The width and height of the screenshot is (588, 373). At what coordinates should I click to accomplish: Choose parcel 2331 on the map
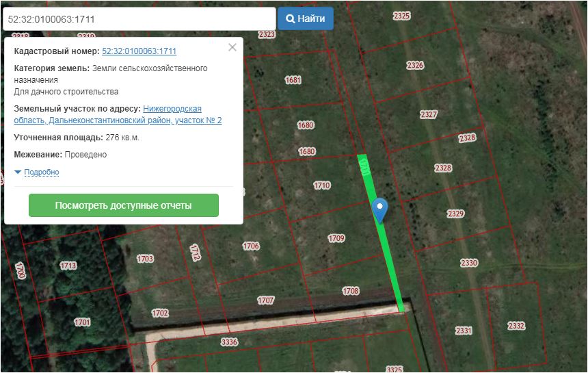(464, 331)
